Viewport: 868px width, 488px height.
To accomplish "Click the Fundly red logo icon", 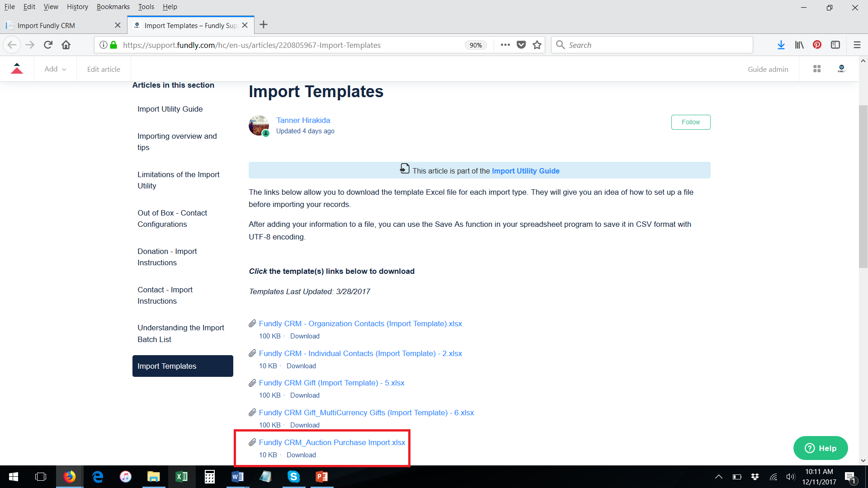I will coord(17,69).
